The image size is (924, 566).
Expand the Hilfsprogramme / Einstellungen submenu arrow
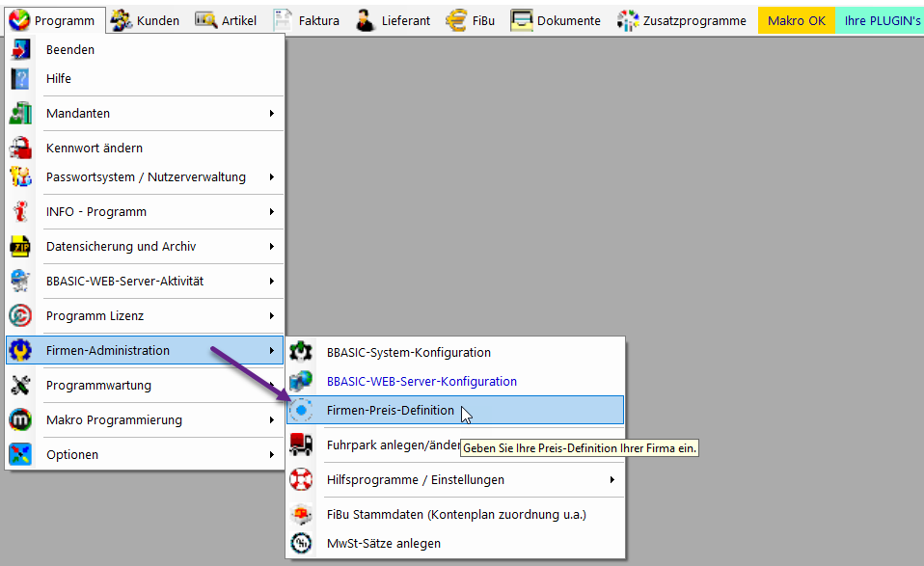(612, 479)
